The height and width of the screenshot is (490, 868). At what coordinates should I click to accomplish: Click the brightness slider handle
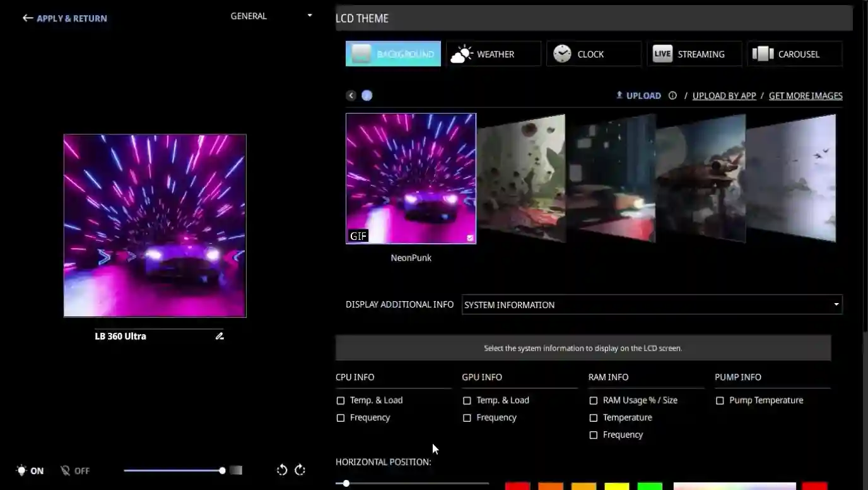coord(222,470)
